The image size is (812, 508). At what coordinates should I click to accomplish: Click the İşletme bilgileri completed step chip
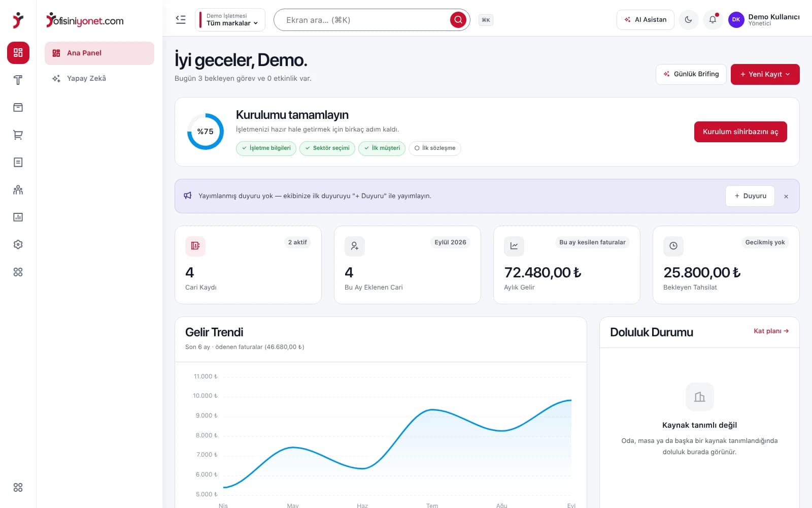pos(266,148)
